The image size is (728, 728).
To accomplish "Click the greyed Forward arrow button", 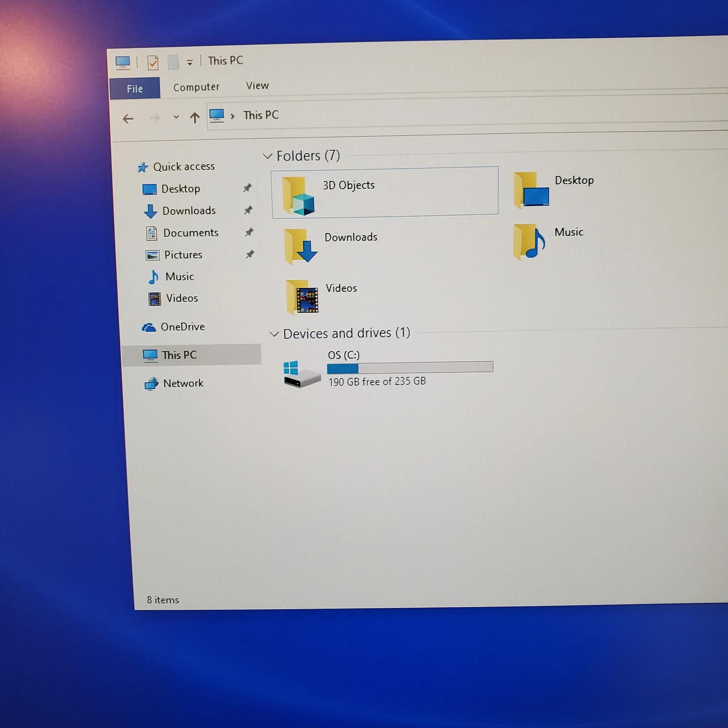I will click(155, 119).
